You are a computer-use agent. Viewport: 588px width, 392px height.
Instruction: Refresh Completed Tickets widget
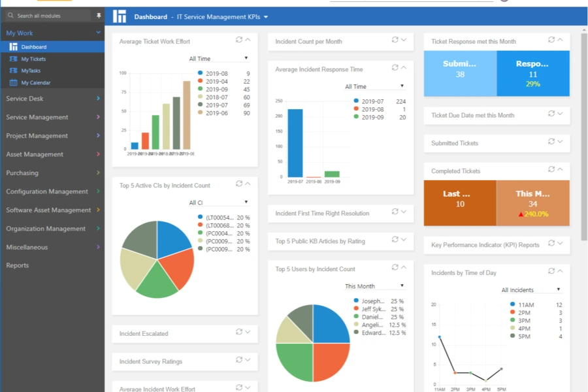point(551,169)
